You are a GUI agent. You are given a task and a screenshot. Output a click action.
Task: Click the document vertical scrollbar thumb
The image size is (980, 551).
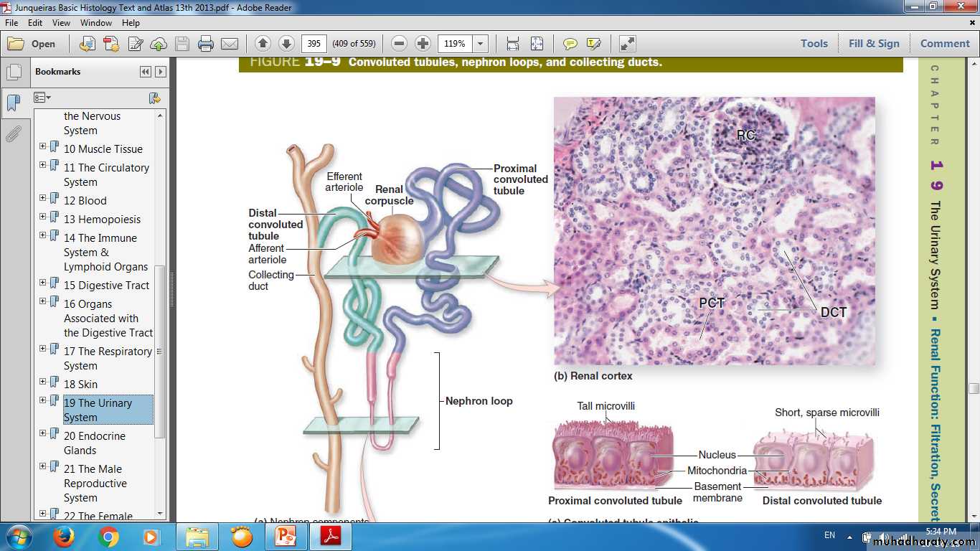coord(974,389)
